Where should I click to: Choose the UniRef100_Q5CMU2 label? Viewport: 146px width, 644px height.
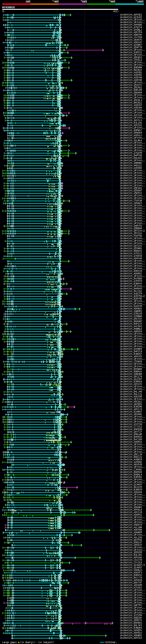(131, 87)
